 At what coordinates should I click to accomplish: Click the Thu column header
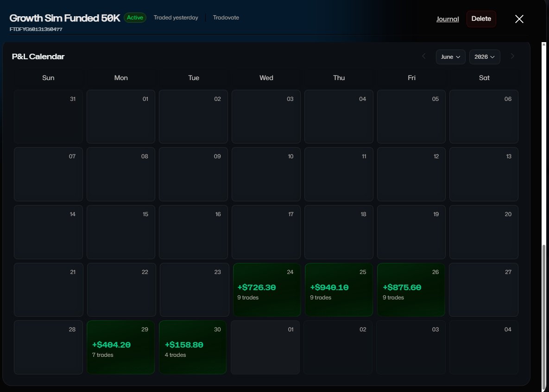pos(339,78)
